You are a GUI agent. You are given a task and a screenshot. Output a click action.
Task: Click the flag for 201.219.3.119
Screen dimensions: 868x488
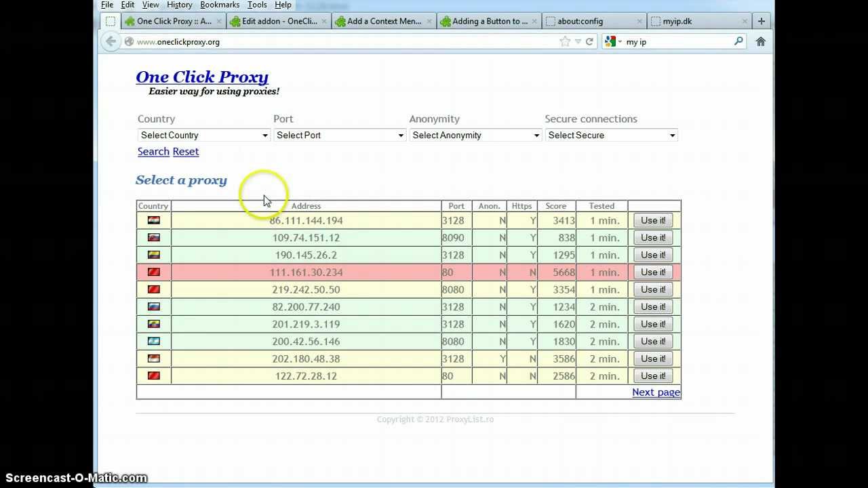pyautogui.click(x=154, y=324)
